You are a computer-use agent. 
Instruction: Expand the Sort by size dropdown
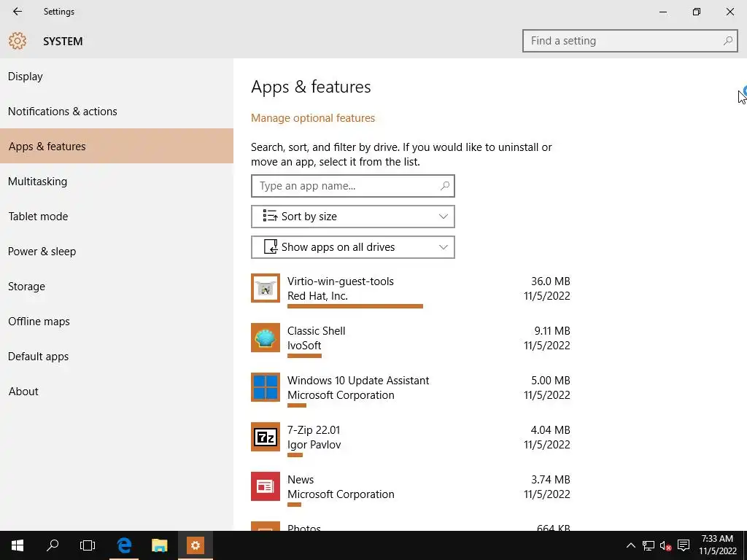click(x=353, y=217)
